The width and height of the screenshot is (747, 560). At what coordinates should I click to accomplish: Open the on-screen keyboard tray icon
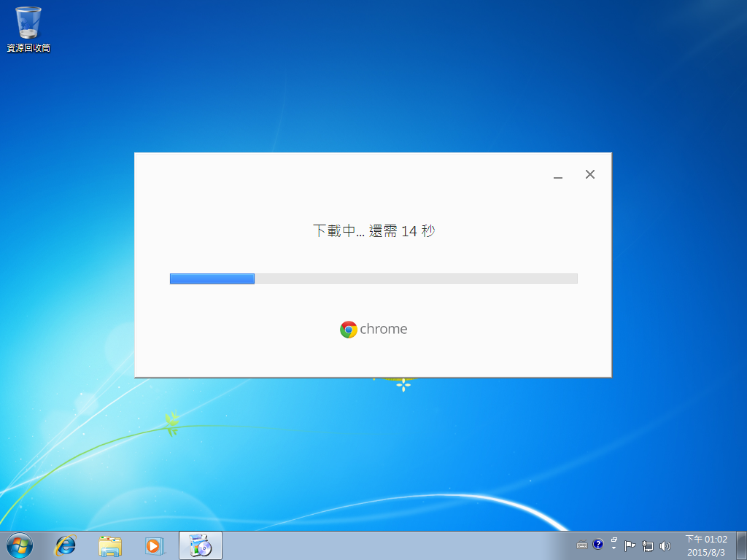click(582, 545)
